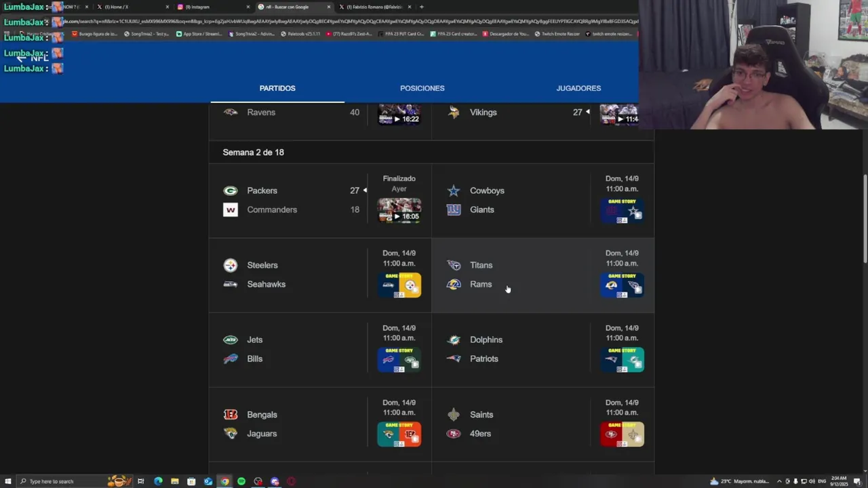Show hidden system tray icons
This screenshot has width=868, height=488.
click(x=779, y=481)
